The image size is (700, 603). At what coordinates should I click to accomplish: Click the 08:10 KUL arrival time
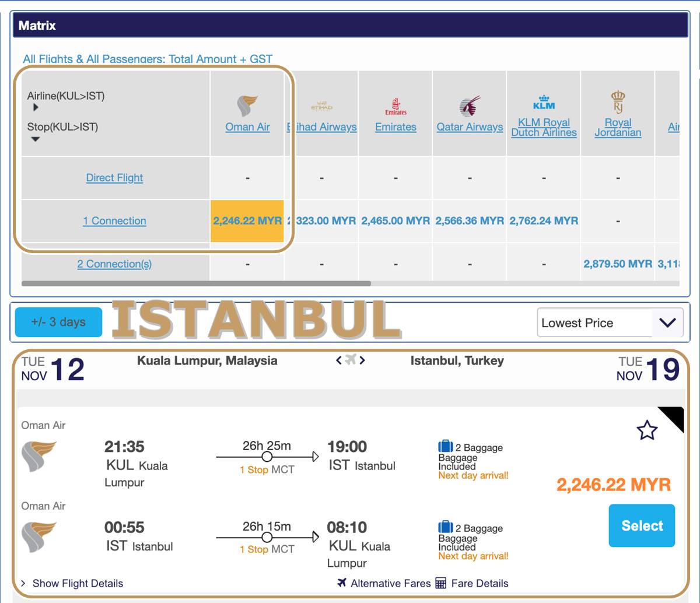[347, 527]
